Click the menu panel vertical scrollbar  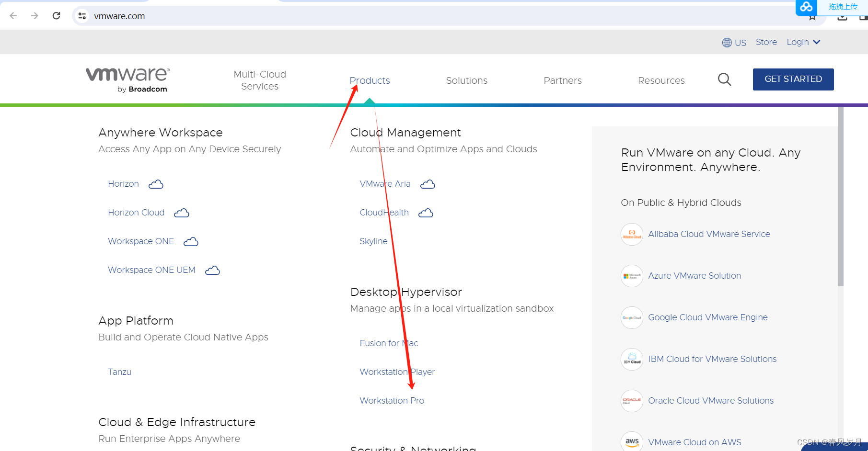pyautogui.click(x=840, y=196)
